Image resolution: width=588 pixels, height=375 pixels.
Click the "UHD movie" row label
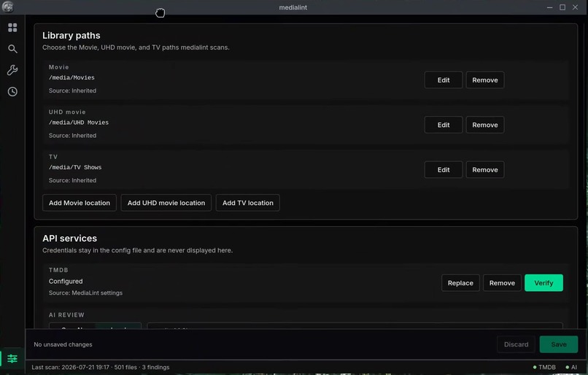pyautogui.click(x=67, y=112)
